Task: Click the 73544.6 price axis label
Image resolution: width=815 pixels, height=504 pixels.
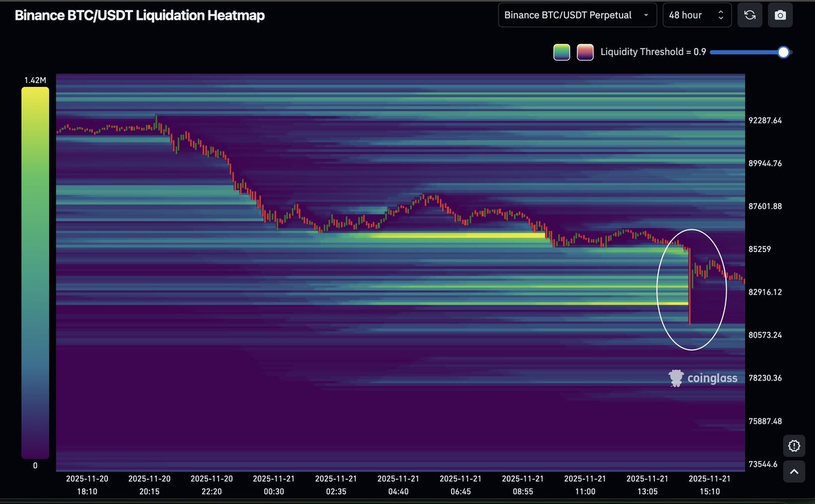Action: pyautogui.click(x=763, y=464)
